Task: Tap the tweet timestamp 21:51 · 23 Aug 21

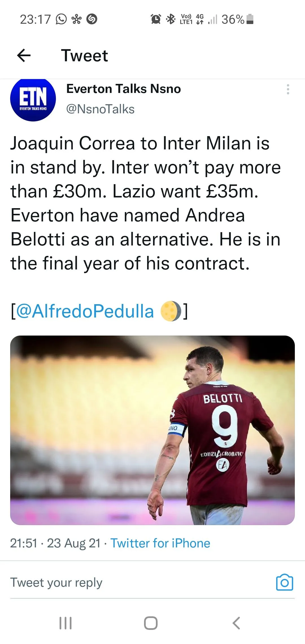Action: [55, 543]
